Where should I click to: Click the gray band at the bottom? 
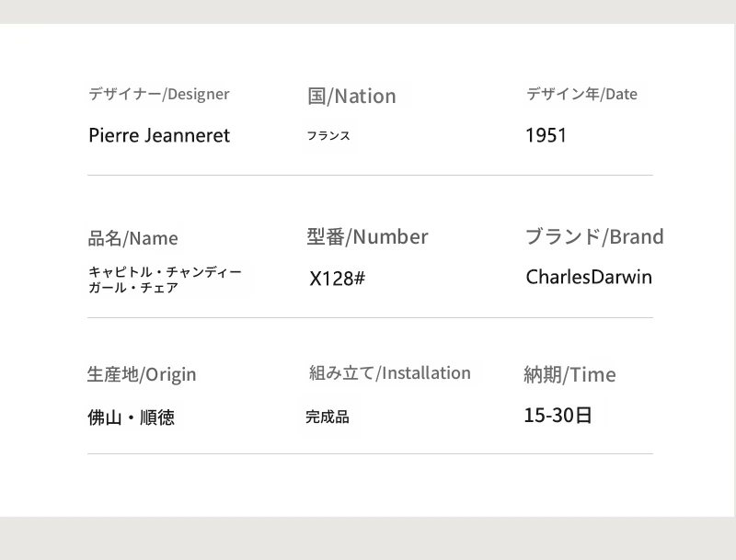(x=368, y=538)
